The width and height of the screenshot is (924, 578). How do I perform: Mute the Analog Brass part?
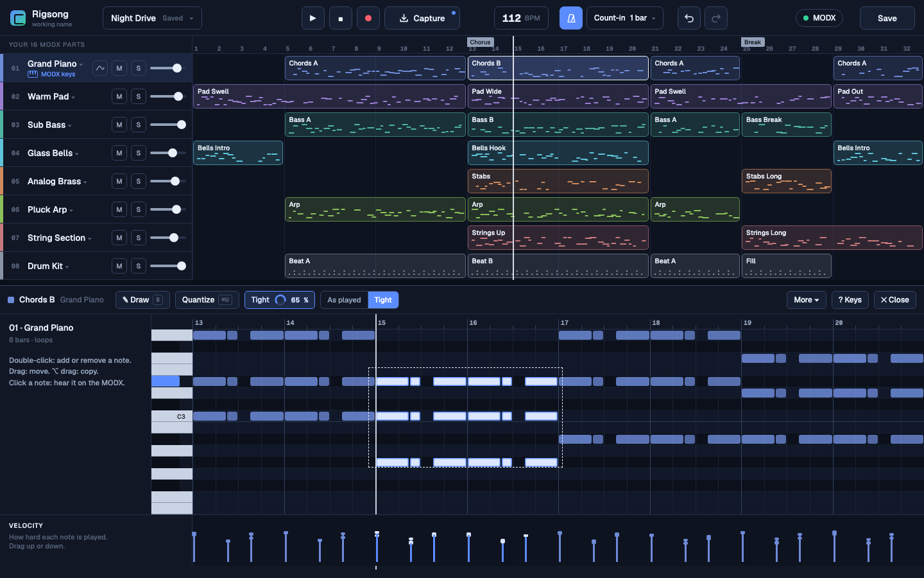[x=119, y=181]
